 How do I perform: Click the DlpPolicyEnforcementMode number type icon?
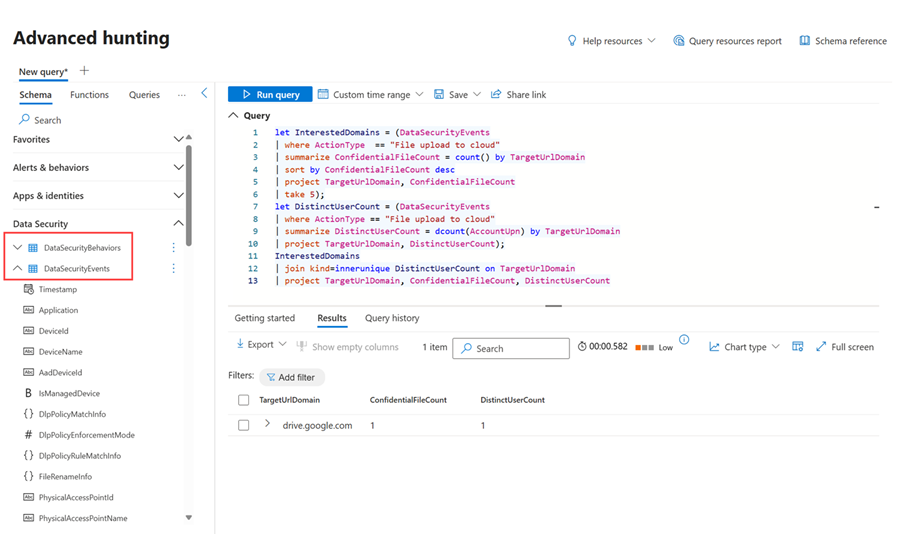point(28,435)
